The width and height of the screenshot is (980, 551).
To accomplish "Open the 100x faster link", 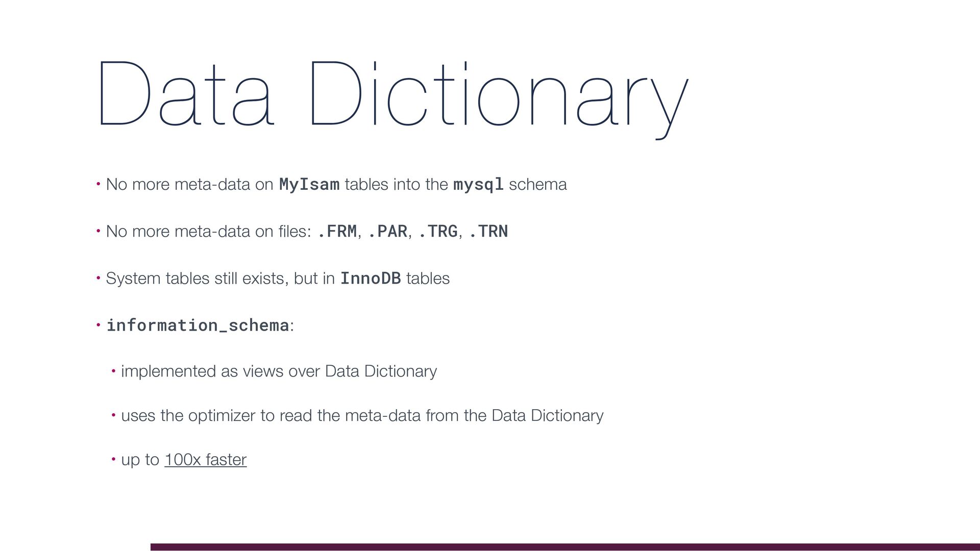I will pos(205,460).
